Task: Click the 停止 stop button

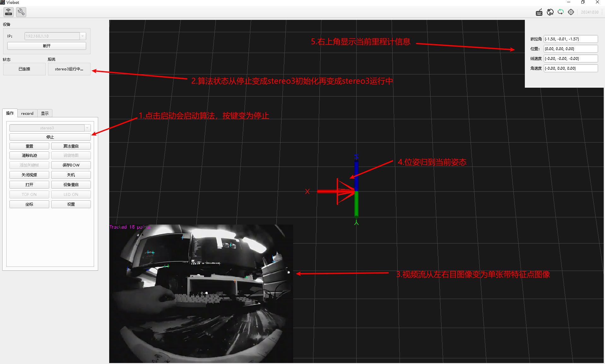Action: (x=50, y=137)
